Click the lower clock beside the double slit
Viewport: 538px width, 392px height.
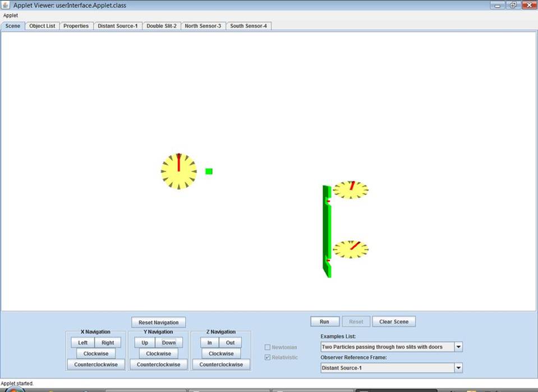(x=351, y=250)
